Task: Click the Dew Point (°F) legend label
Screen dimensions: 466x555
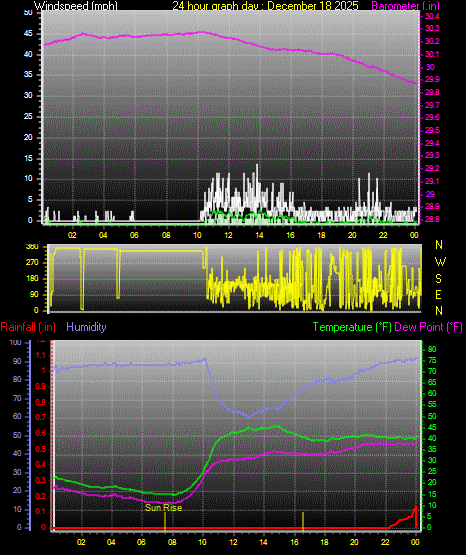Action: coord(428,327)
